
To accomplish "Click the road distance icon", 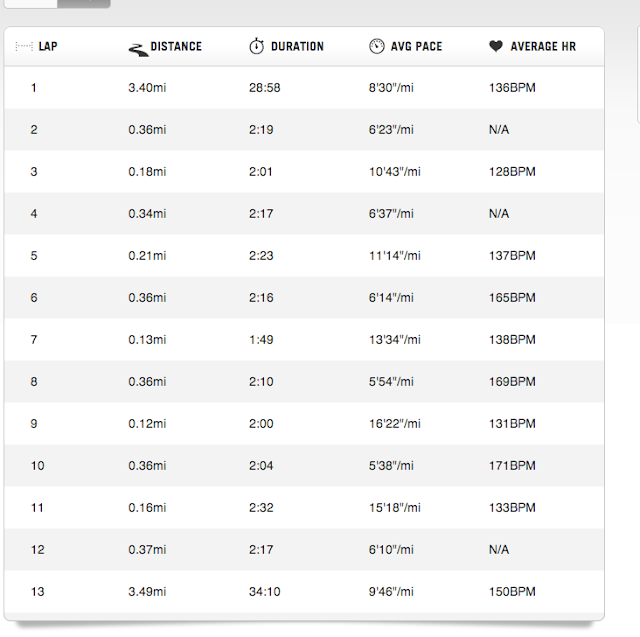I will (139, 50).
